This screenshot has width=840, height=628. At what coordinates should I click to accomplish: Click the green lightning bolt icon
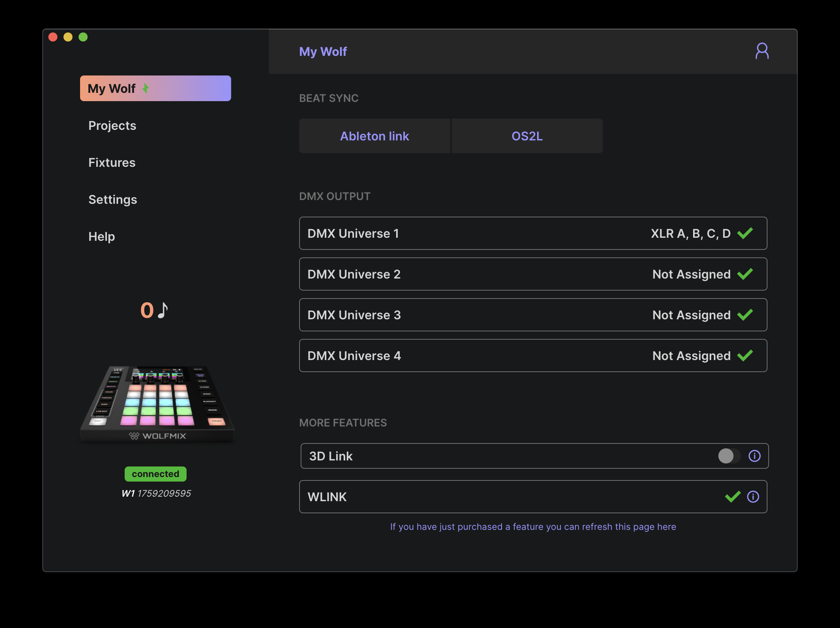click(x=145, y=88)
